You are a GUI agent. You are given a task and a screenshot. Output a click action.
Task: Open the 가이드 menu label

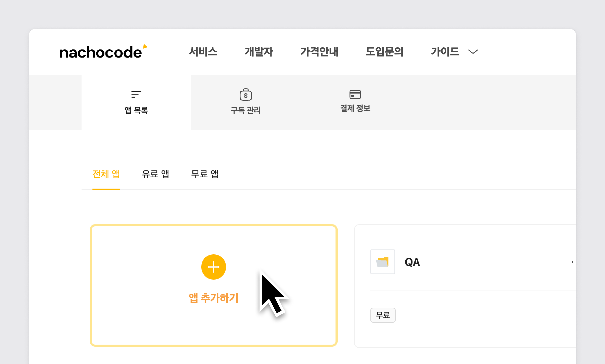coord(445,52)
